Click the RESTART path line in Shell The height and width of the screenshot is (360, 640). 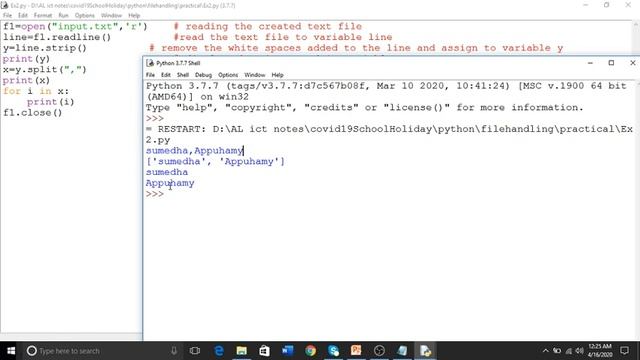(x=389, y=134)
